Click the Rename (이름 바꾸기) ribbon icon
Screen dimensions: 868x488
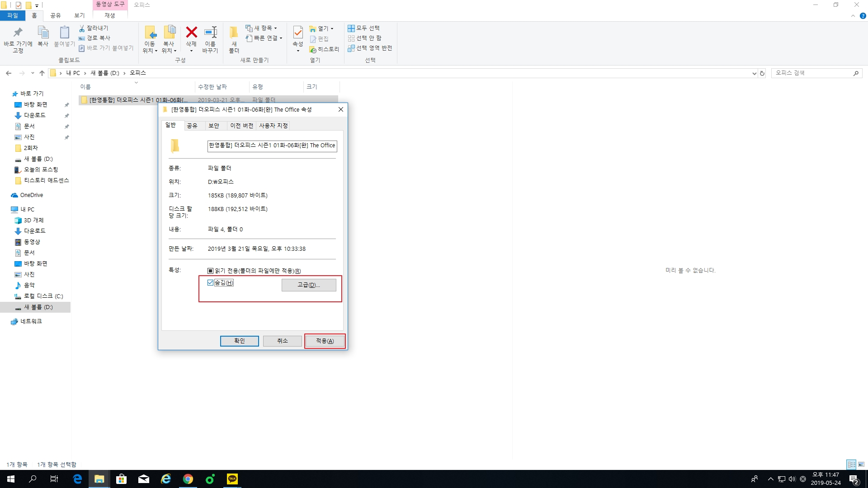tap(210, 33)
